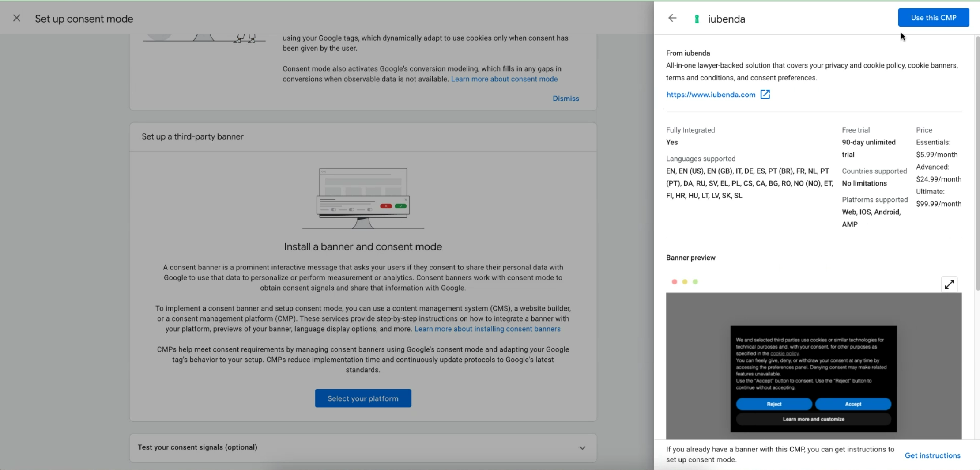Click Accept in the banner preview
Image resolution: width=980 pixels, height=470 pixels.
[x=853, y=404]
